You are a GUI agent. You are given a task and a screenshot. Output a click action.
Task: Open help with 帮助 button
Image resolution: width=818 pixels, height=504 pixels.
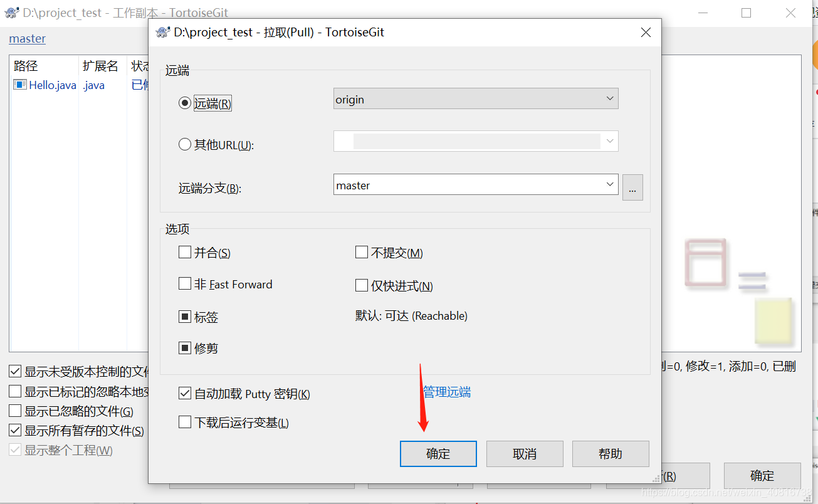click(x=611, y=454)
